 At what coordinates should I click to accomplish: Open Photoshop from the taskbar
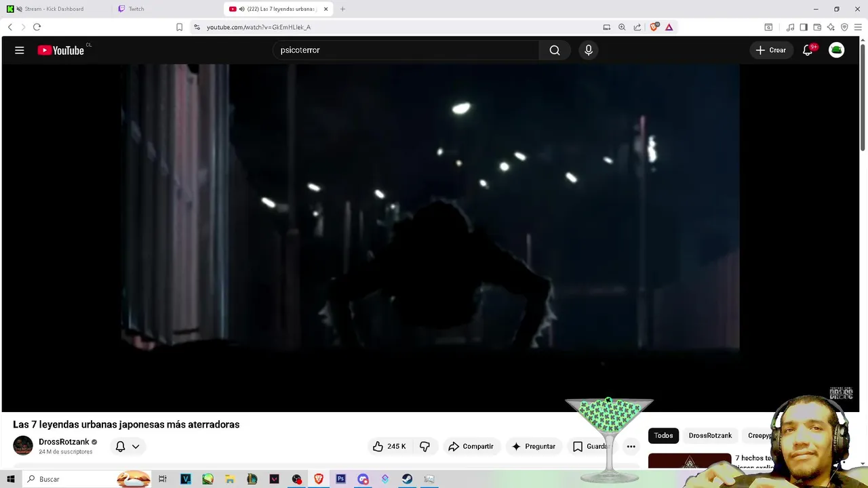point(340,479)
